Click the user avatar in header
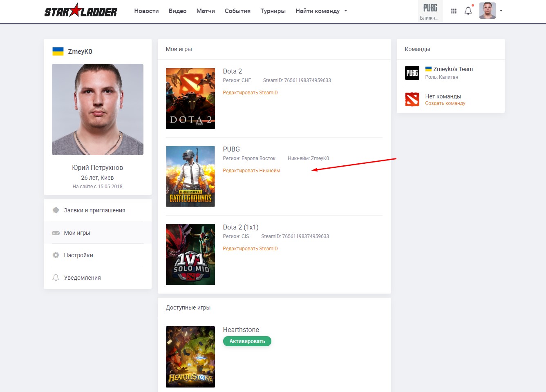The image size is (546, 392). [487, 11]
